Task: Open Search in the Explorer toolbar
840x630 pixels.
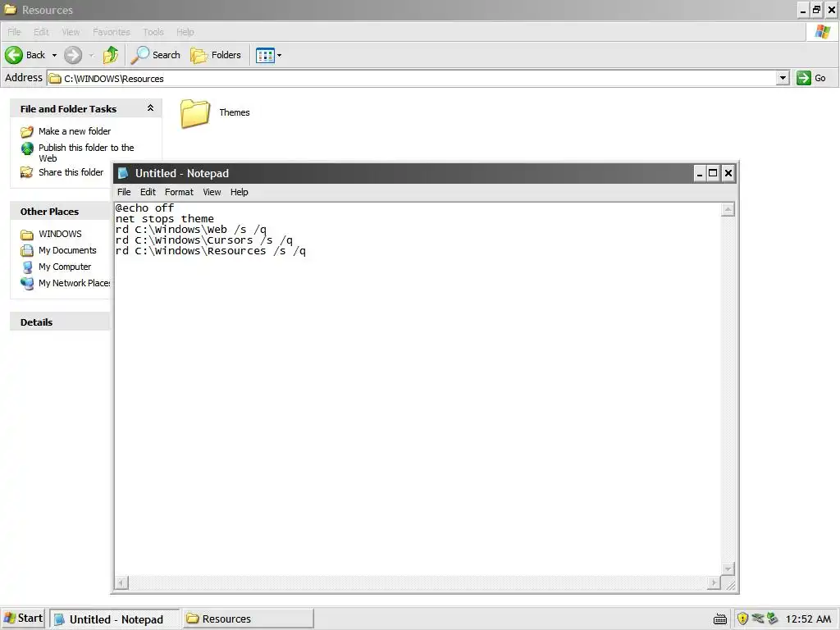Action: (x=156, y=55)
